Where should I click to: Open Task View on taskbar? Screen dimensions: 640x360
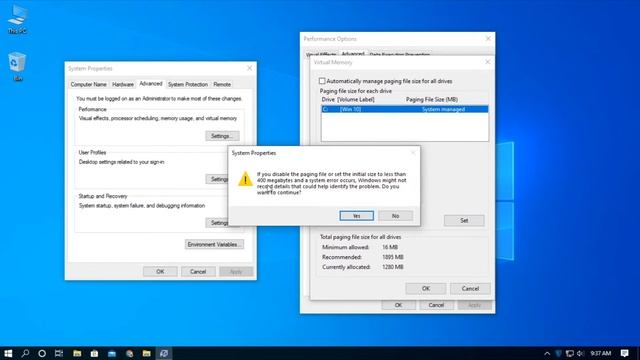coord(59,353)
